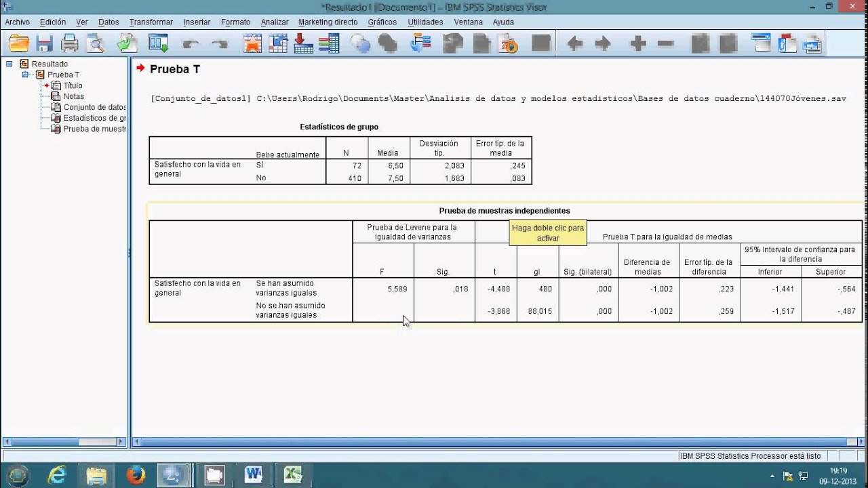868x488 pixels.
Task: Click the Estadísticos de grupo table title
Action: click(x=339, y=127)
